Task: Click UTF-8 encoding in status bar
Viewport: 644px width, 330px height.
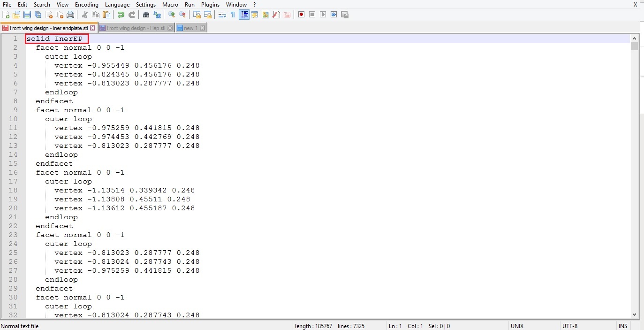Action: pos(570,326)
